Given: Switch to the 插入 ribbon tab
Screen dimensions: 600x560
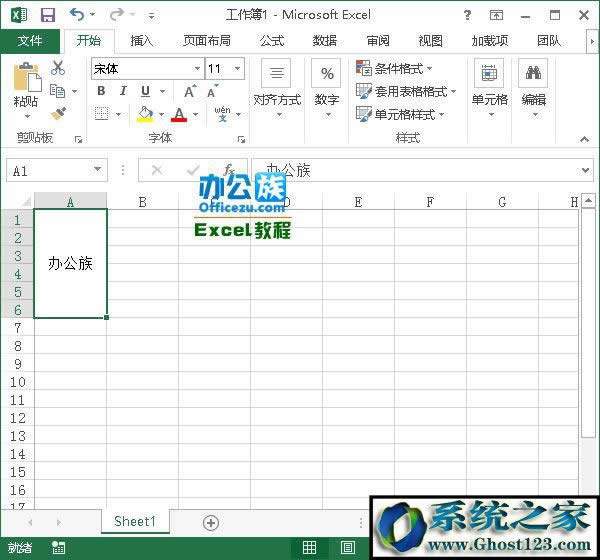Looking at the screenshot, I should tap(142, 41).
